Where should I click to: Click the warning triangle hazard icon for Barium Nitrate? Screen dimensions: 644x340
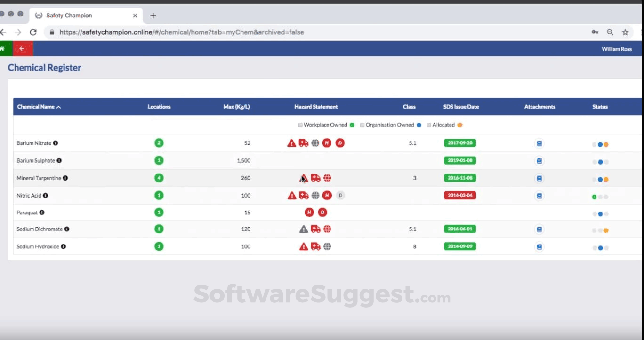pyautogui.click(x=291, y=143)
